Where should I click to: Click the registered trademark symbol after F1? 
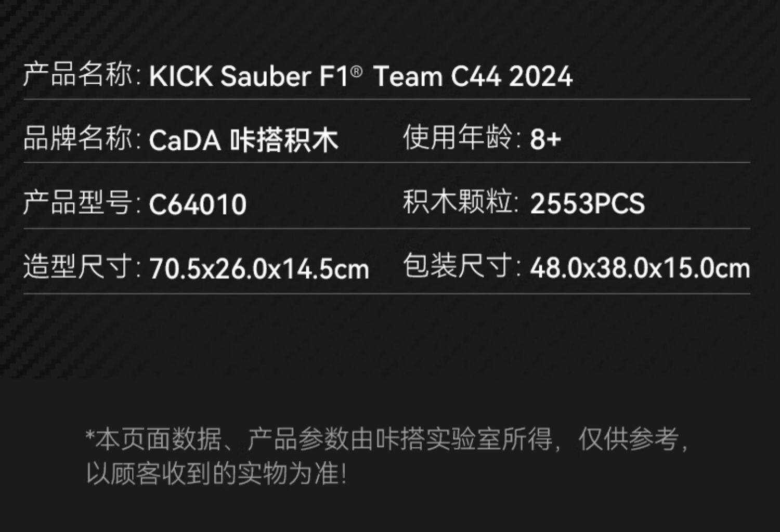coord(356,71)
